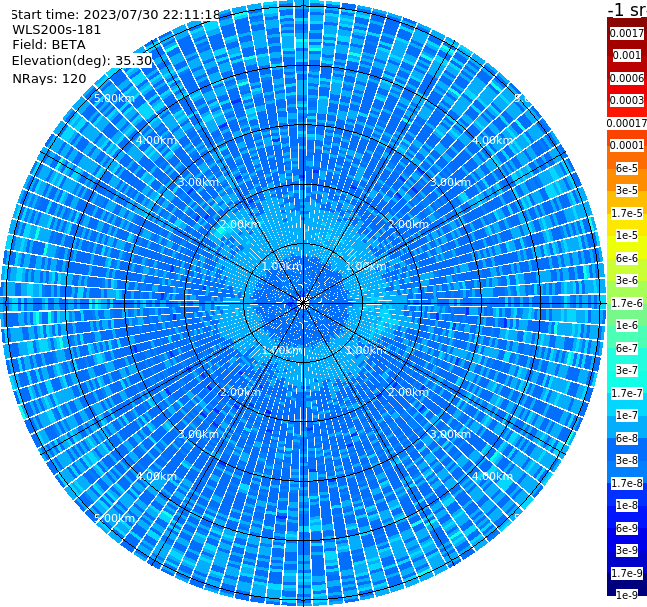
Task: Click the 1.7e-7 colorbar label
Action: coord(627,393)
